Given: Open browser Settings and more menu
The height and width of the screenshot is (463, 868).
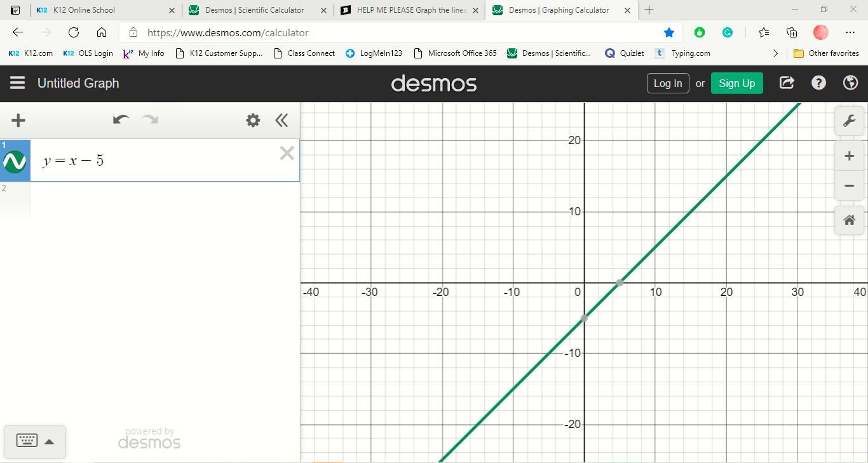Looking at the screenshot, I should coord(850,32).
